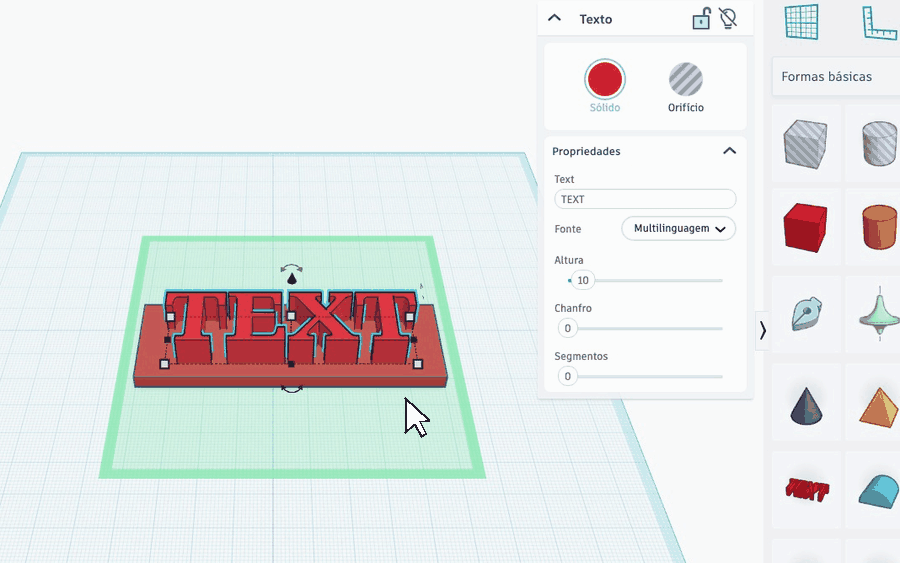Pick the red box shape
The height and width of the screenshot is (563, 900).
pyautogui.click(x=805, y=227)
